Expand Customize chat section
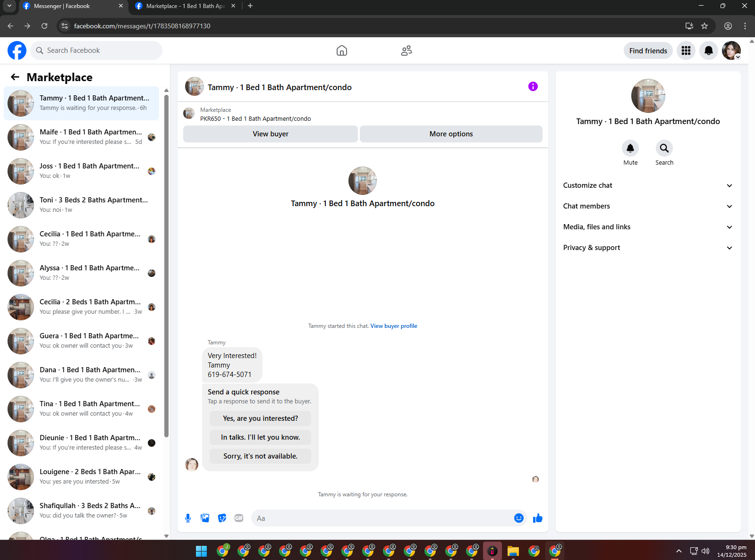755x560 pixels. [x=648, y=185]
